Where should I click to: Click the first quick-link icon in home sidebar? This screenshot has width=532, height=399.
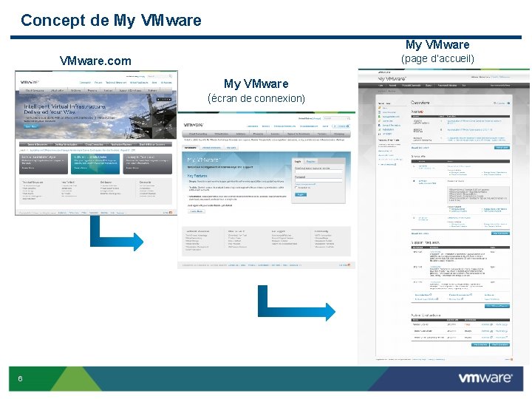click(x=380, y=108)
